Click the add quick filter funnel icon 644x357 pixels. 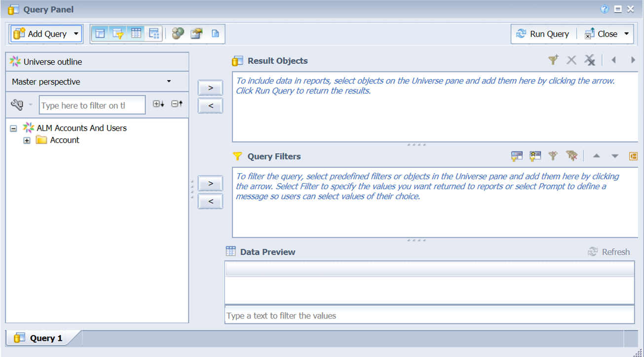[x=553, y=60]
